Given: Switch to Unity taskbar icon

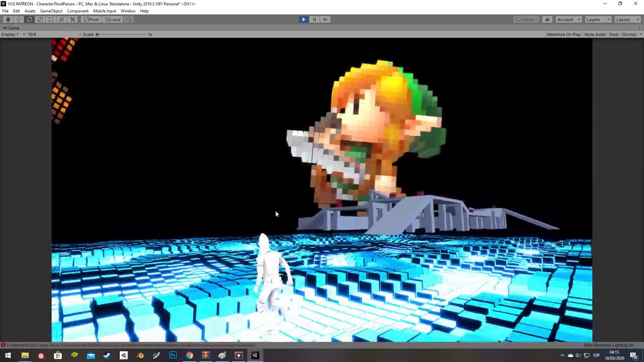Looking at the screenshot, I should [x=255, y=355].
